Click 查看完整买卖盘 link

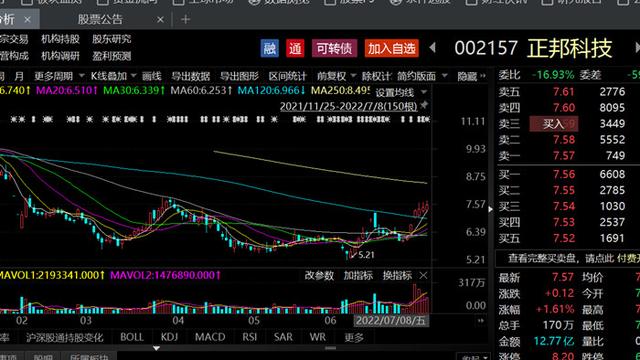point(573,258)
